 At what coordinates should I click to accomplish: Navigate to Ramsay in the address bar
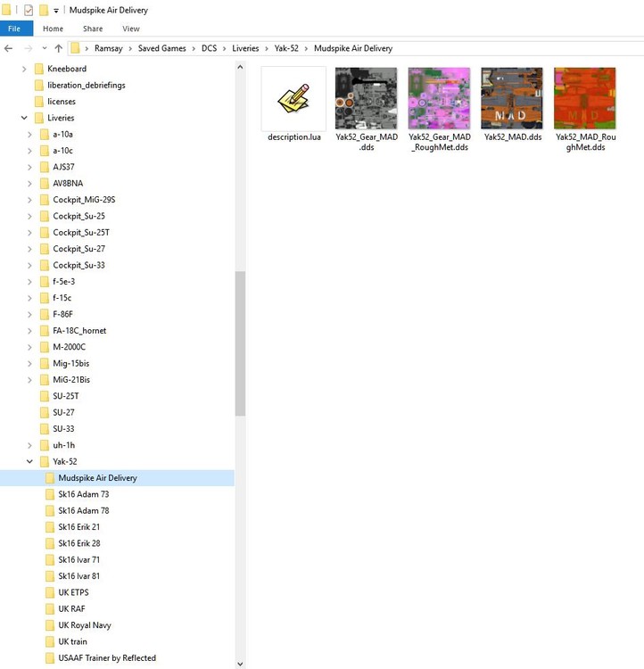[x=109, y=48]
